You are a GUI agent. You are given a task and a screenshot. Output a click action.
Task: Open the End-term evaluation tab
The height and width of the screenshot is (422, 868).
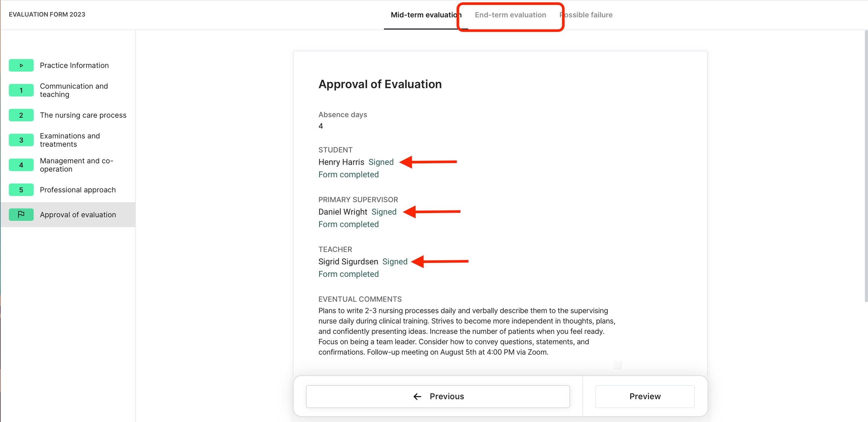pyautogui.click(x=510, y=15)
